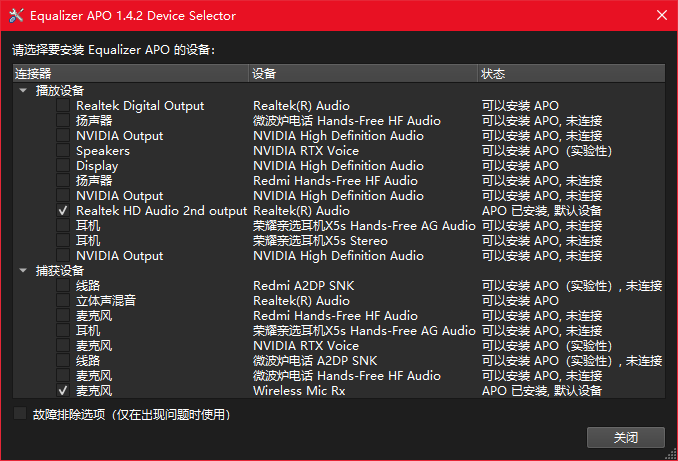Check 麦克风 Redmi Hands-Free checkbox

[63, 315]
